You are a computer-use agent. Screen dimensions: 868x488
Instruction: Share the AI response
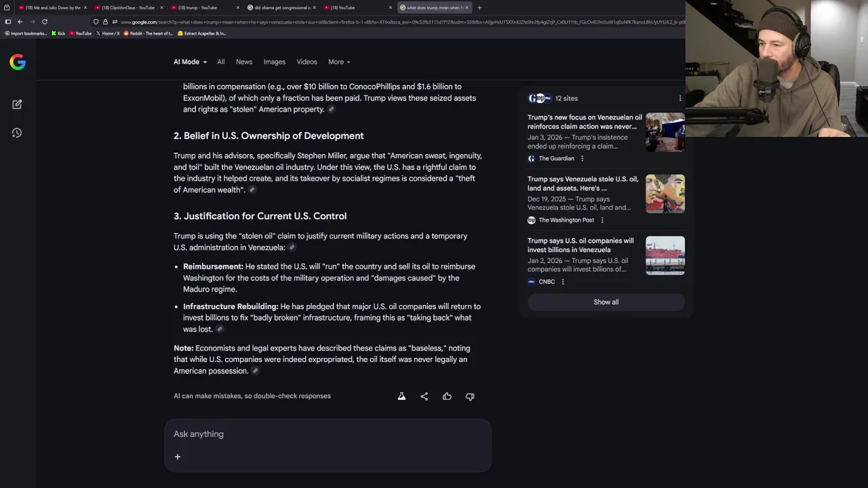point(425,396)
